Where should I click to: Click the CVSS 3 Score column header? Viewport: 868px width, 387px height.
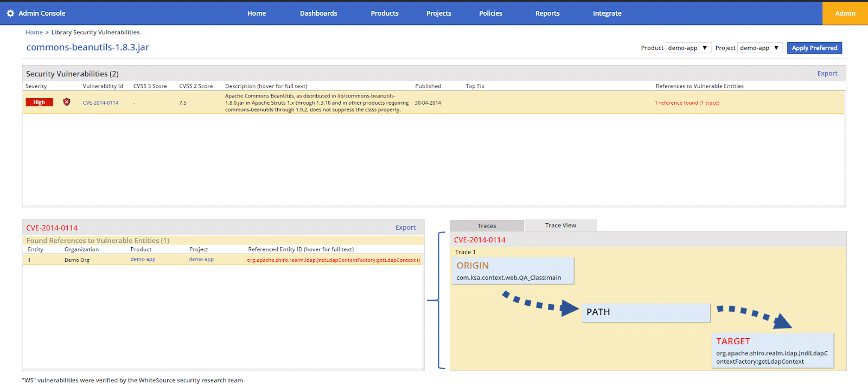[x=150, y=86]
